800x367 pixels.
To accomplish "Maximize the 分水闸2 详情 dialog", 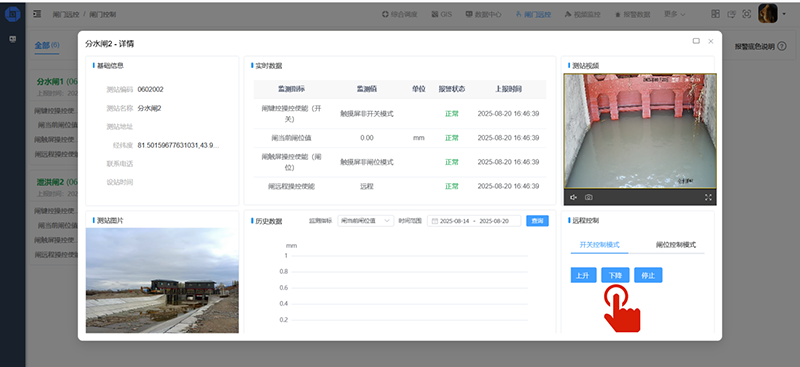I will (x=696, y=41).
